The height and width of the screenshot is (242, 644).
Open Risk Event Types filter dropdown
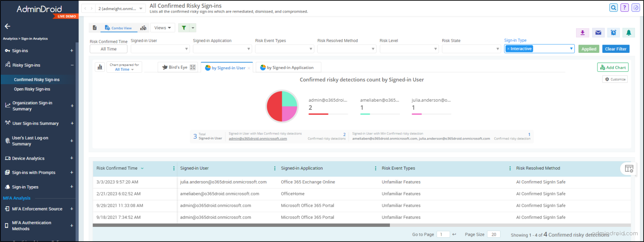[x=284, y=49]
